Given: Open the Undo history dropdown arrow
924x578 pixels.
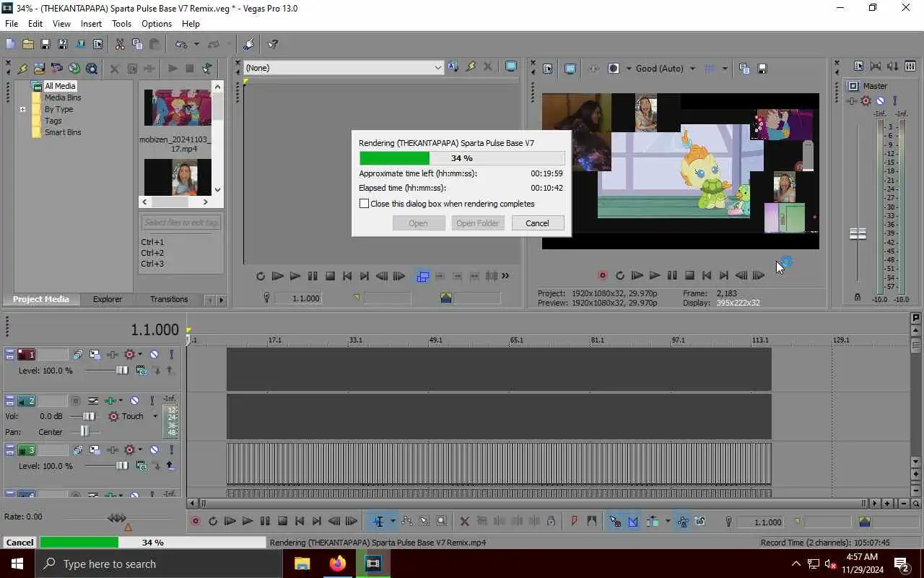Looking at the screenshot, I should pyautogui.click(x=196, y=44).
